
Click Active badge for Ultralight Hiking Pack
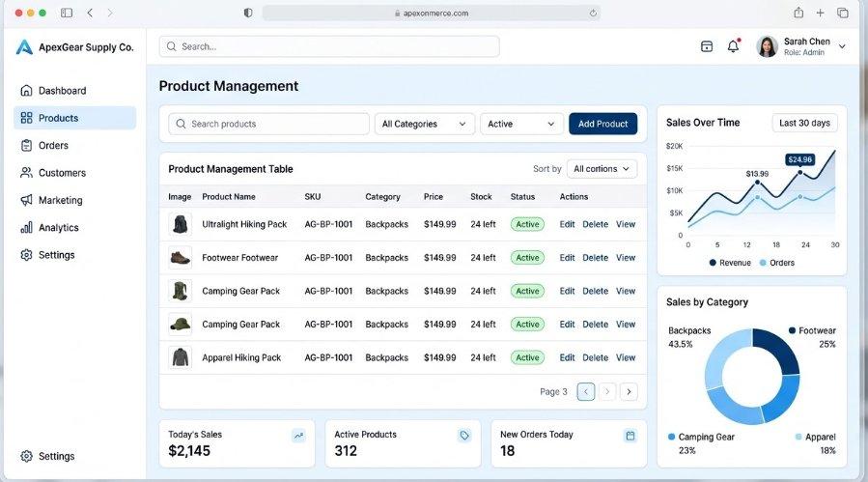pyautogui.click(x=527, y=224)
